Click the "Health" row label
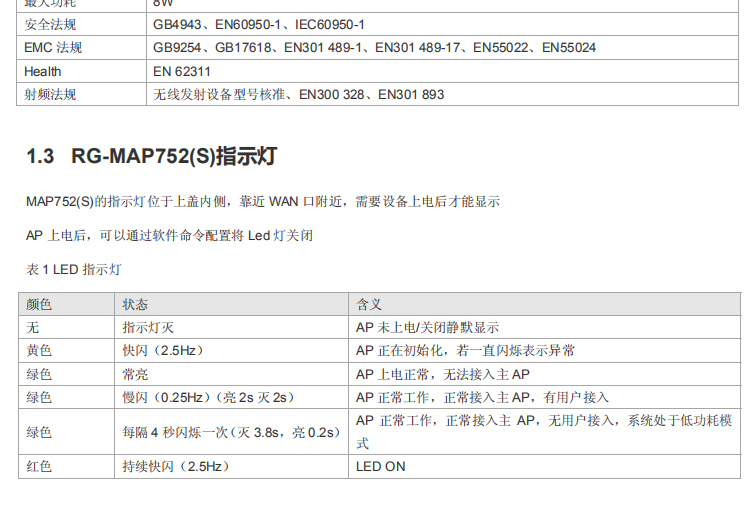 click(x=81, y=71)
